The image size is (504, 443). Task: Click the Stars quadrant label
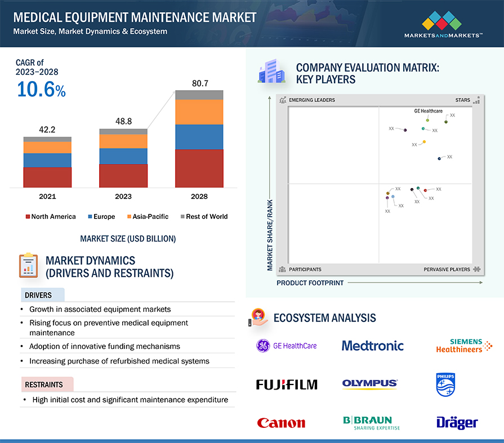click(x=462, y=100)
